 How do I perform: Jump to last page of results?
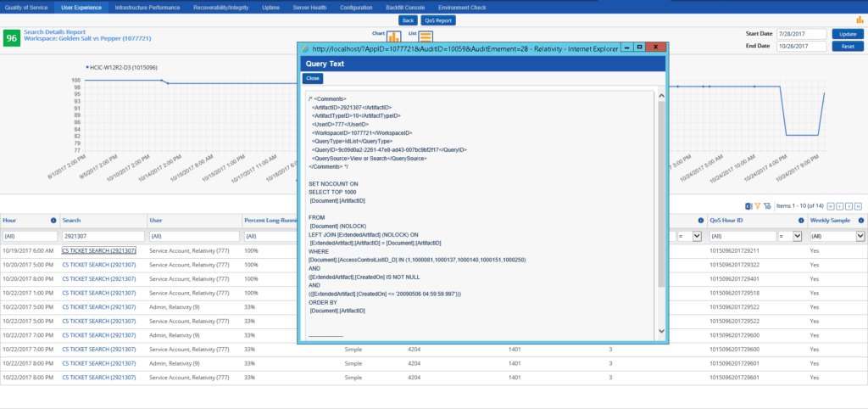[858, 206]
